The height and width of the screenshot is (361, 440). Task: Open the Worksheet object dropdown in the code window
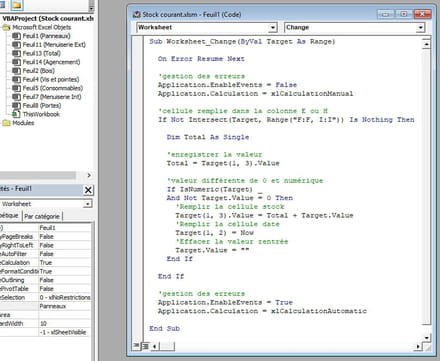coord(273,28)
